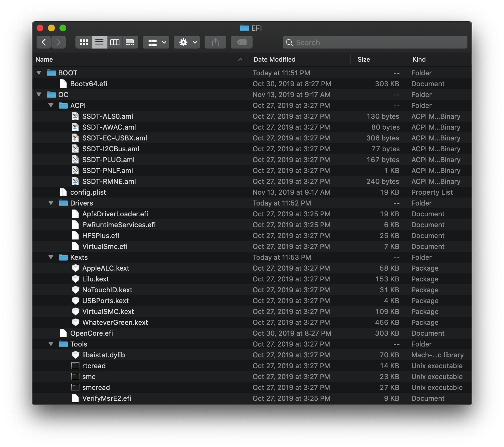504x447 pixels.
Task: Collapse the ACPI folder disclosure triangle
Action: coord(51,105)
